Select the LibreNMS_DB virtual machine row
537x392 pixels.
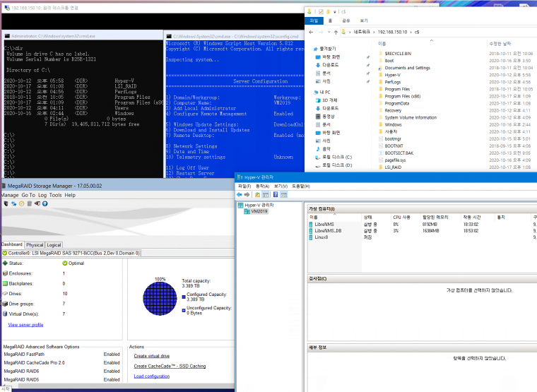421,231
